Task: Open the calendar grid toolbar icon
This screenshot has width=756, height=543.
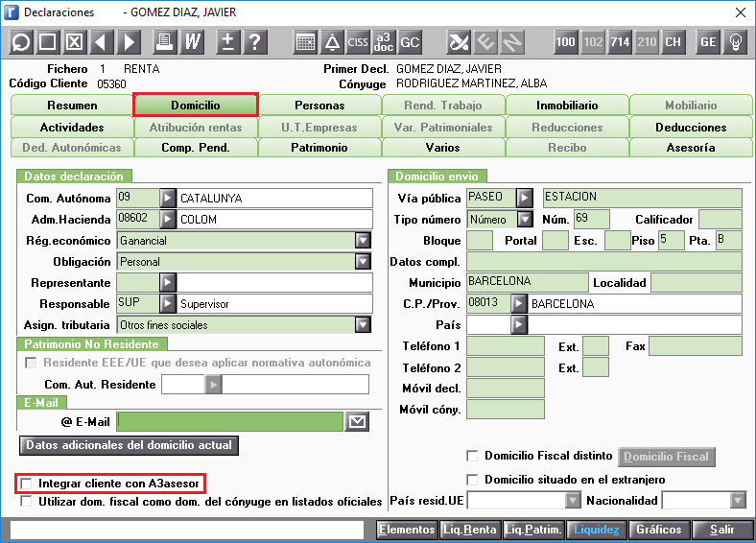Action: coord(305,42)
